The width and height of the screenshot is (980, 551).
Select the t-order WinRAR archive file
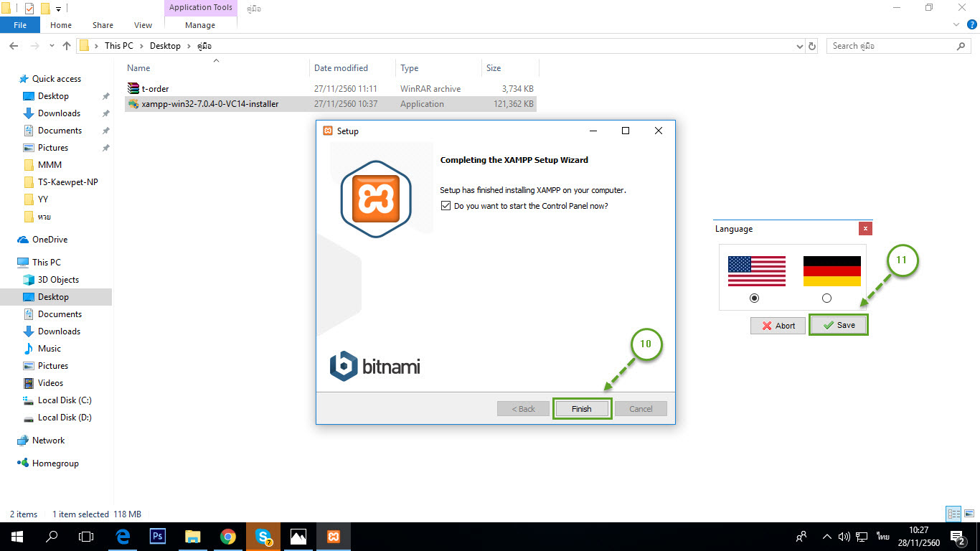(330, 89)
